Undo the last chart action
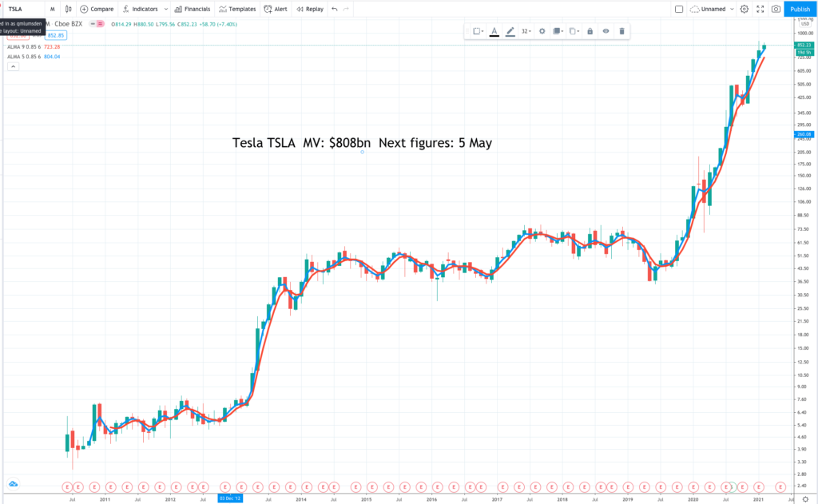This screenshot has height=504, width=818. 335,9
